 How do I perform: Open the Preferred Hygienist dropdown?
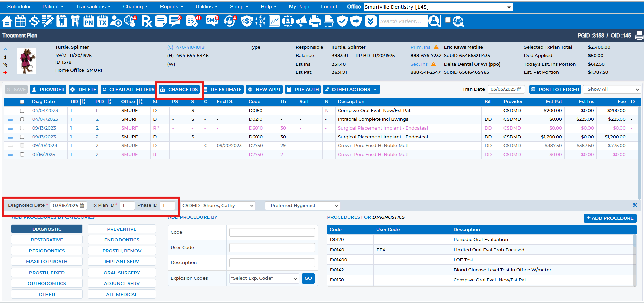click(302, 206)
